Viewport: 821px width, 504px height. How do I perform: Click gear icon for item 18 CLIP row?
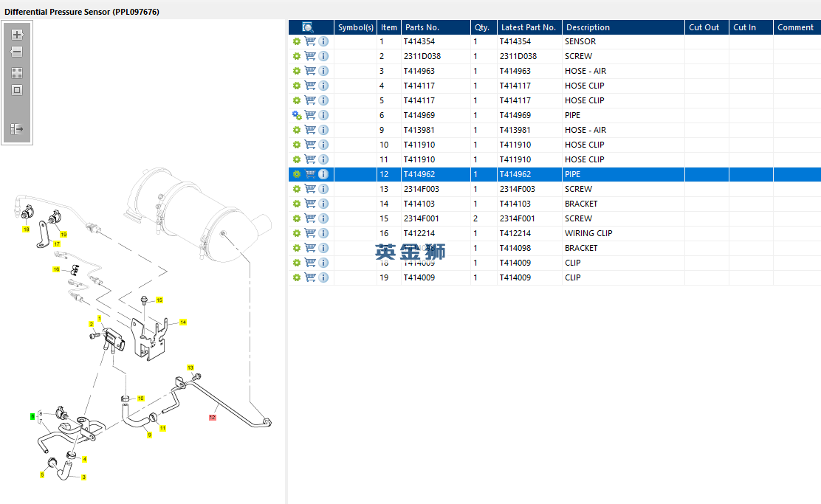point(297,263)
